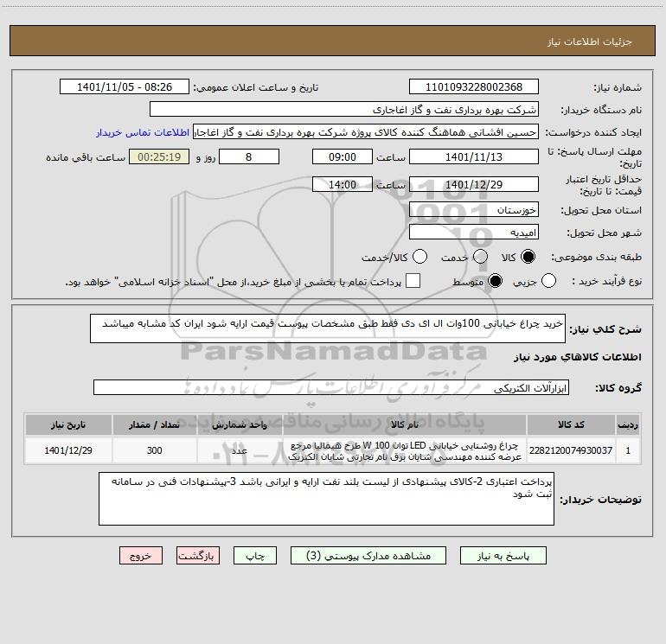The image size is (666, 644).
Task: Click the unit cell عدد
Action: coord(240,450)
